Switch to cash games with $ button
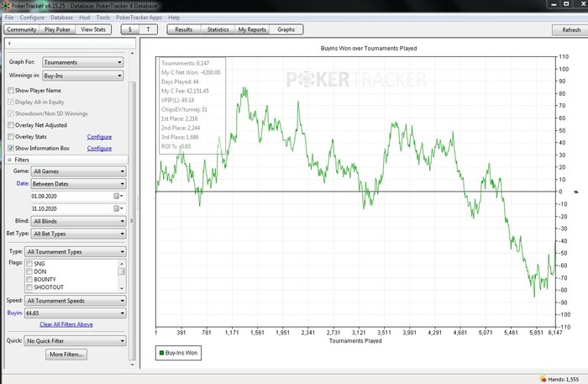 (130, 29)
